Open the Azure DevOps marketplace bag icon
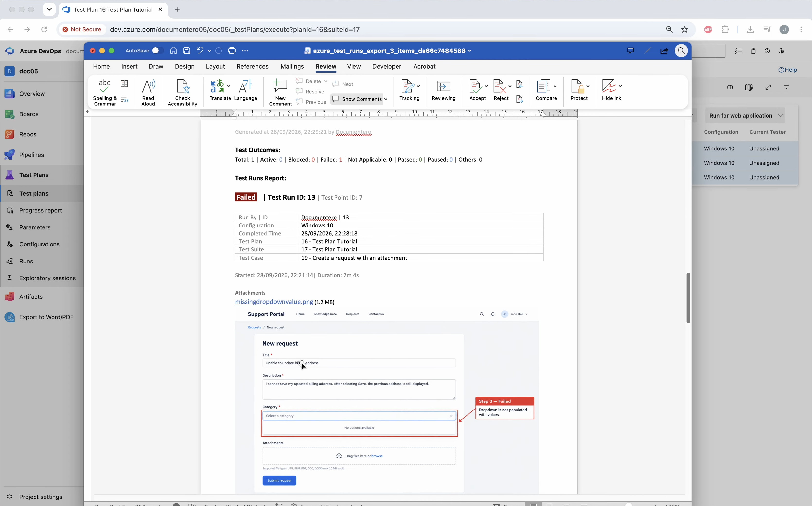This screenshot has width=812, height=506. (x=753, y=51)
